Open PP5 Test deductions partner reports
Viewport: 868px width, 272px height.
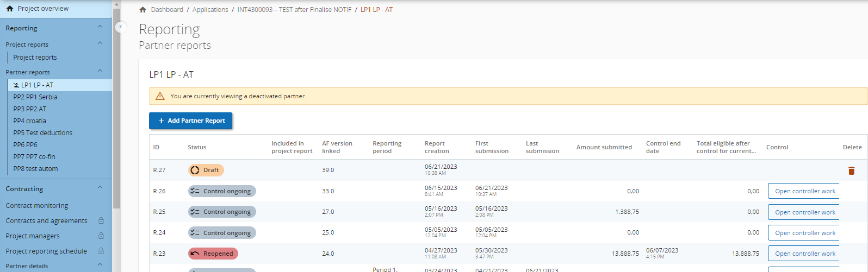pyautogui.click(x=42, y=133)
